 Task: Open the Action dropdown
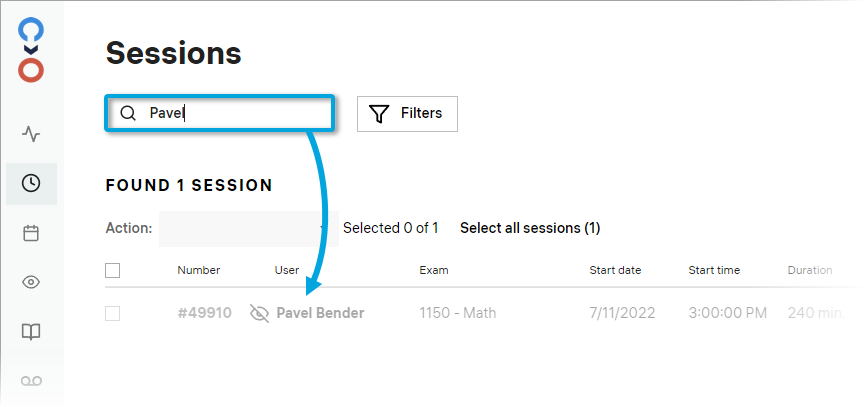[x=244, y=228]
